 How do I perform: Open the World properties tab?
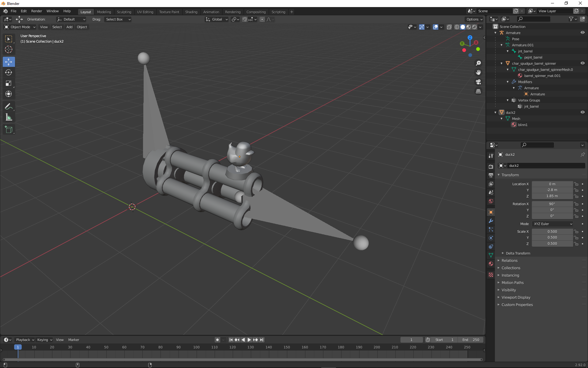point(491,201)
